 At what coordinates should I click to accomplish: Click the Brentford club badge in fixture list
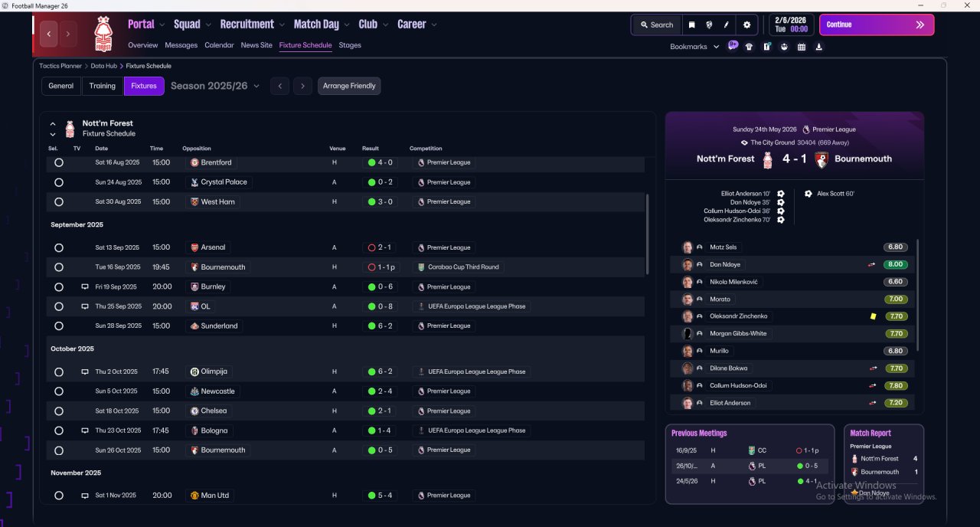(194, 162)
